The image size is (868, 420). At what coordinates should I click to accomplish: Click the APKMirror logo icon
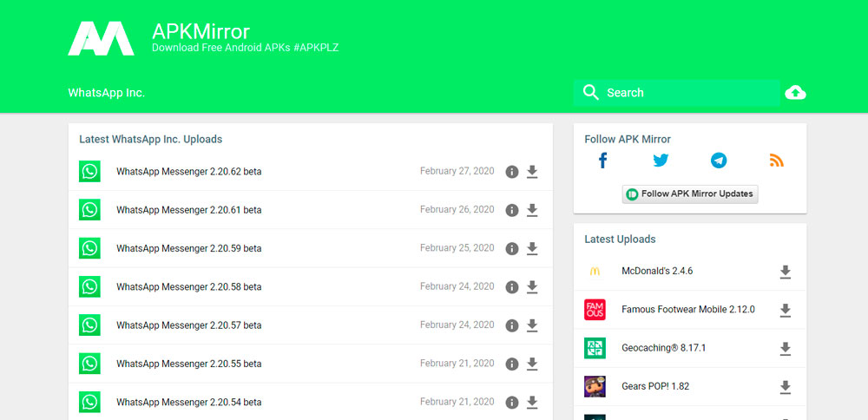click(102, 38)
